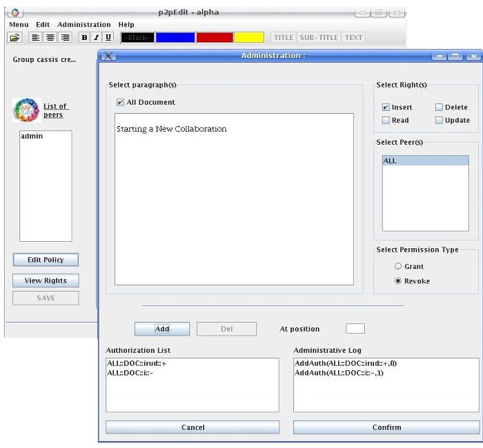
Task: Click the p2pEdit peers logo icon
Action: 26,110
